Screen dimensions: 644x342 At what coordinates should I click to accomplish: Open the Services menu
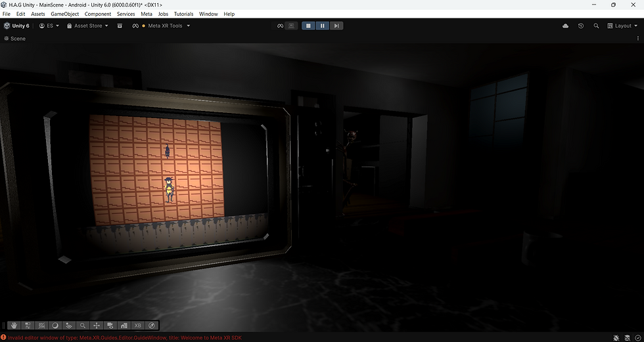pyautogui.click(x=126, y=14)
